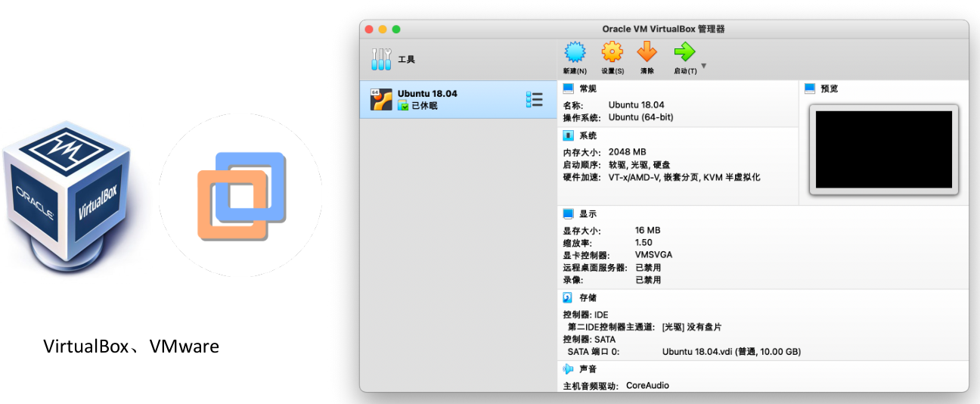Click 控制器: IDE text

pyautogui.click(x=585, y=315)
